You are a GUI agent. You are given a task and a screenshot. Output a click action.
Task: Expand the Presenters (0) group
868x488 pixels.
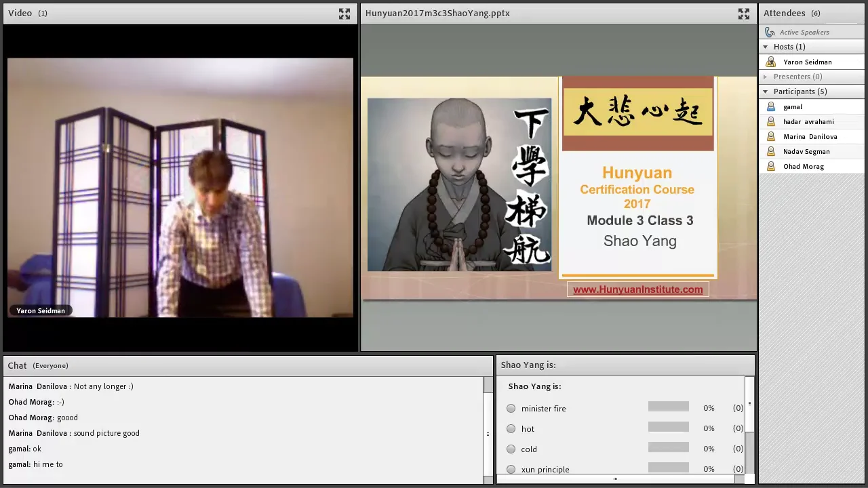point(766,77)
